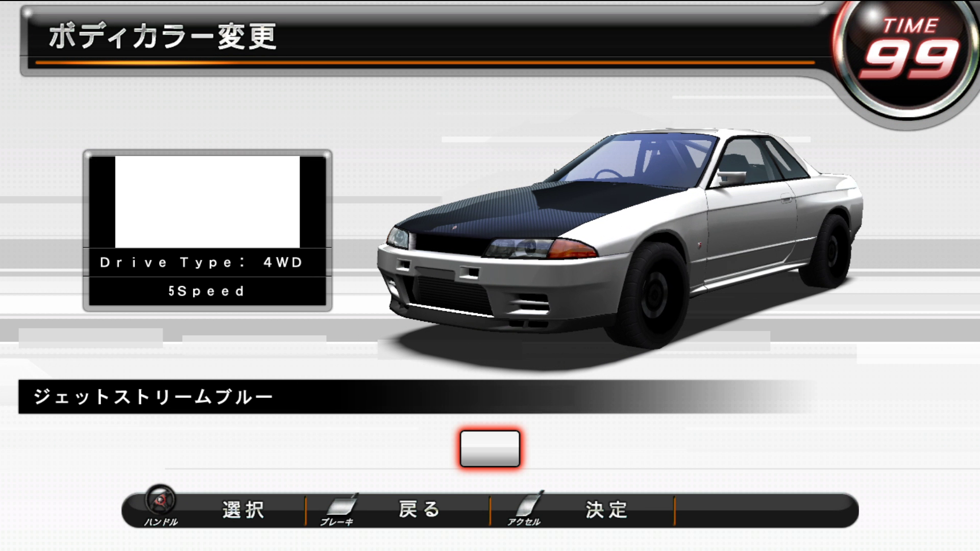Click the ジェットストリームブルー color name label

point(153,397)
